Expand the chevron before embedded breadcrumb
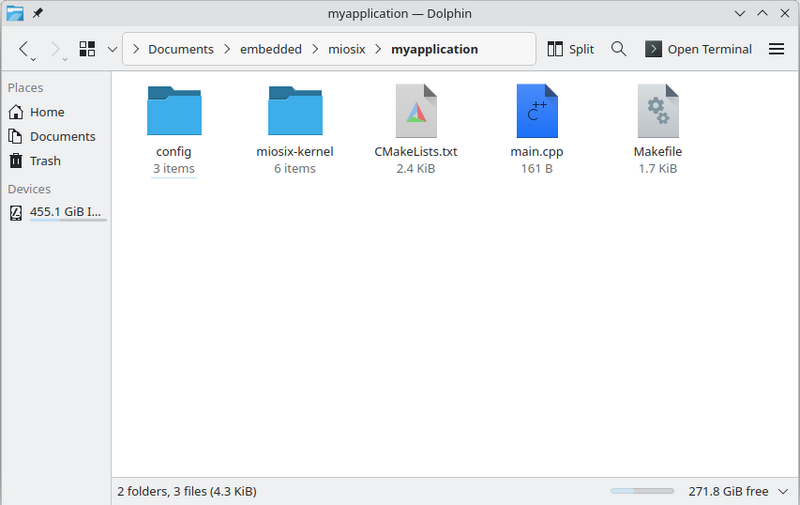 click(x=227, y=49)
